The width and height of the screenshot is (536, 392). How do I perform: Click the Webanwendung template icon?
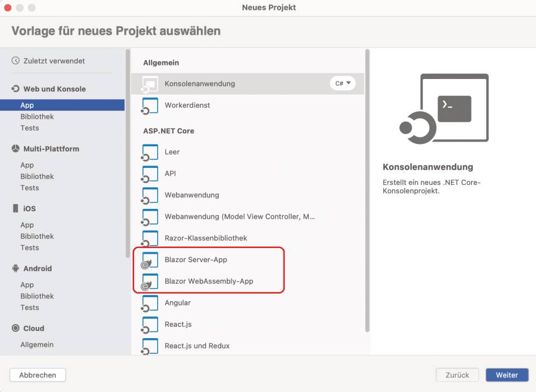[150, 195]
